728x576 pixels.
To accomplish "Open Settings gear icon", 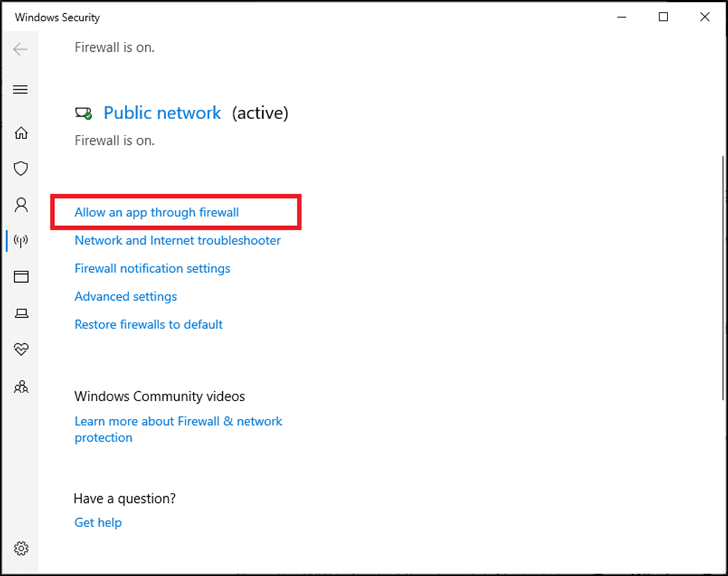I will (21, 549).
